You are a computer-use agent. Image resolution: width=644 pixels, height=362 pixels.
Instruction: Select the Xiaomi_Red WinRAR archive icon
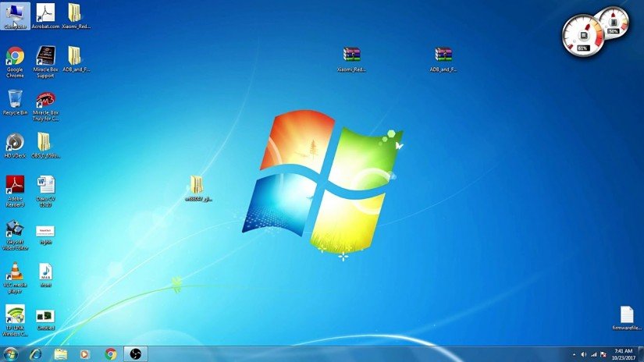click(x=351, y=59)
